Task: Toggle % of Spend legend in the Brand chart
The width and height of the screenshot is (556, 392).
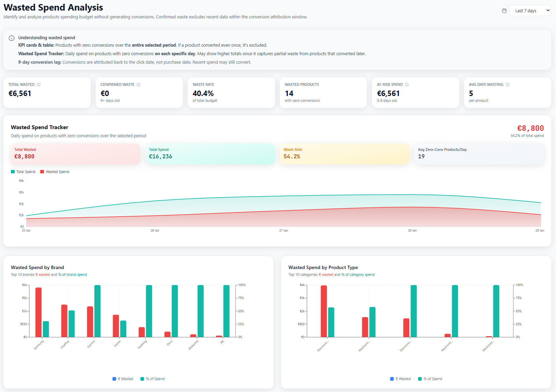Action: point(152,379)
